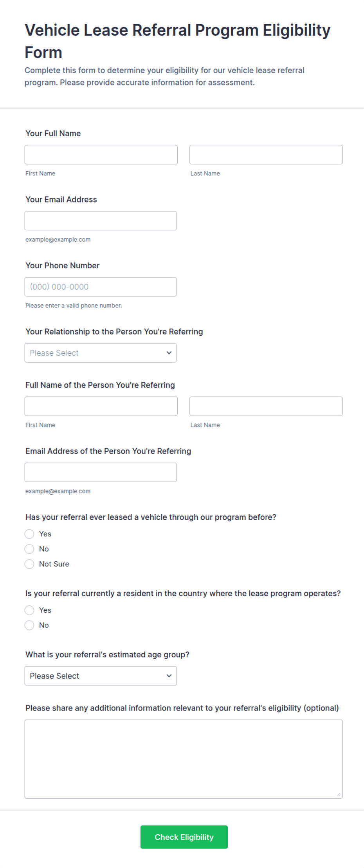
Task: Click the additional information text area
Action: (x=184, y=759)
